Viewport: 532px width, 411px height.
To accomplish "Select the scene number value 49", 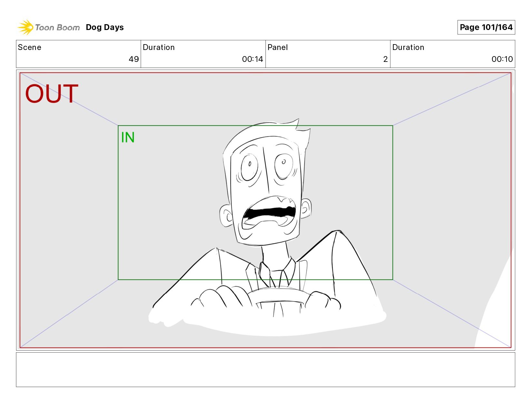I will point(133,59).
